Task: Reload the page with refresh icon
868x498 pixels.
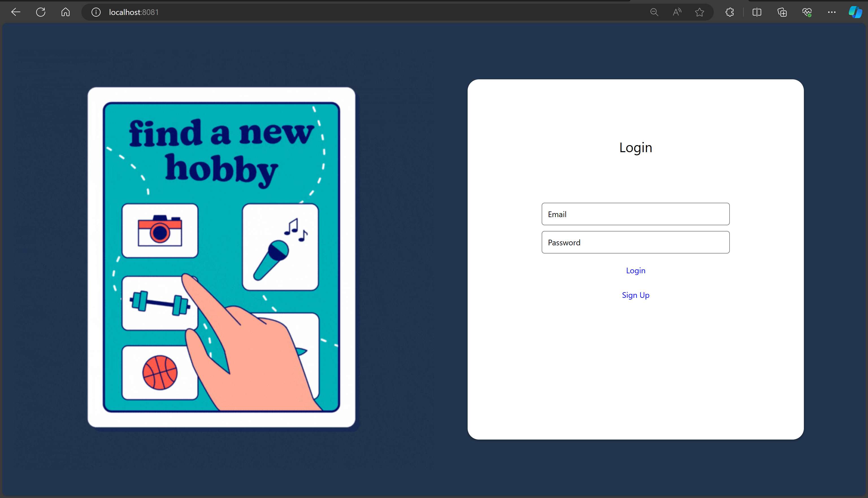Action: (41, 12)
